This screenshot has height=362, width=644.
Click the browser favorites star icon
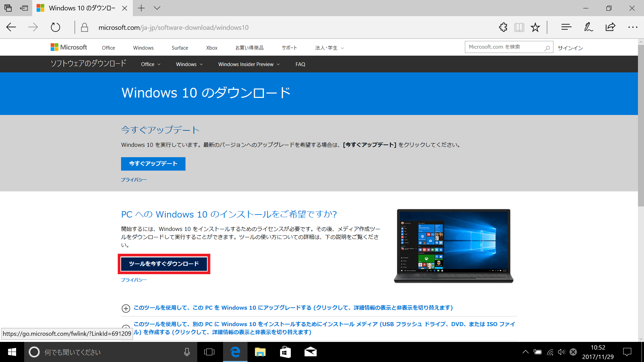point(535,27)
